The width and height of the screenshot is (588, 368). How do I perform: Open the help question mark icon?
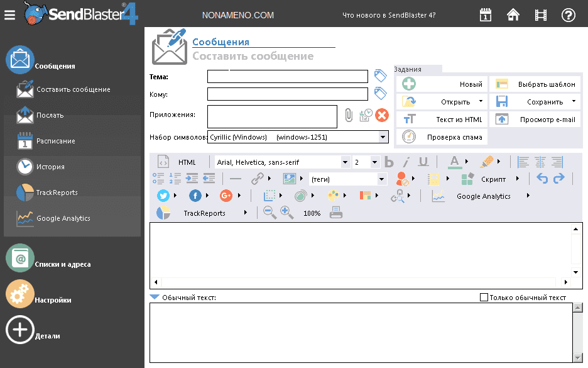569,15
